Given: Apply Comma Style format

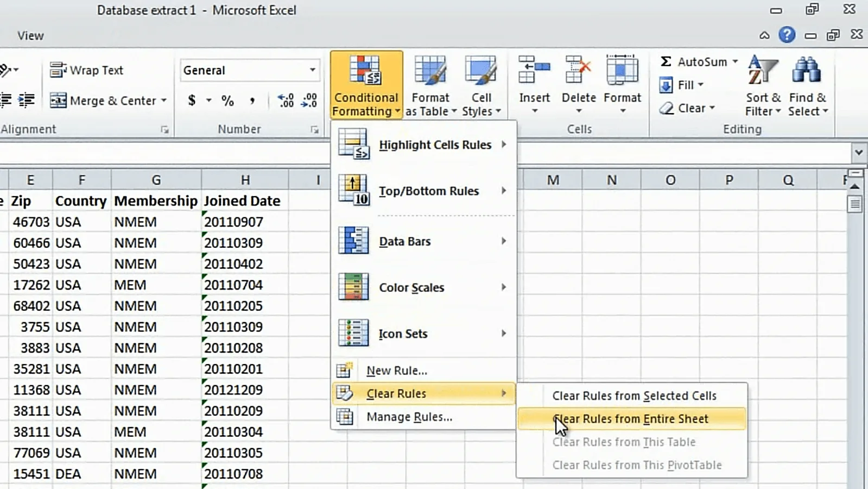Looking at the screenshot, I should (x=252, y=101).
